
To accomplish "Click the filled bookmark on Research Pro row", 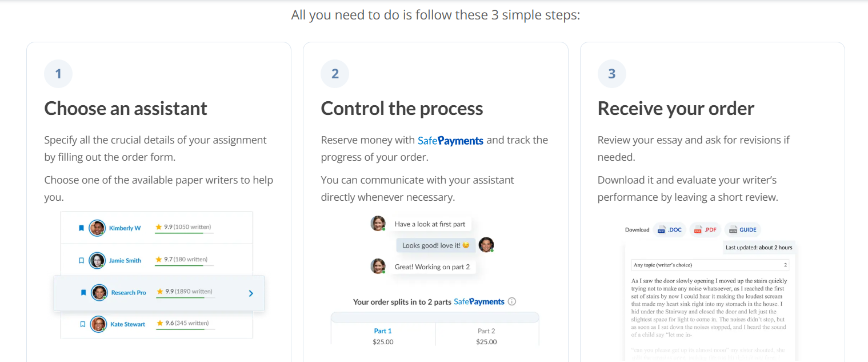I will pos(83,292).
